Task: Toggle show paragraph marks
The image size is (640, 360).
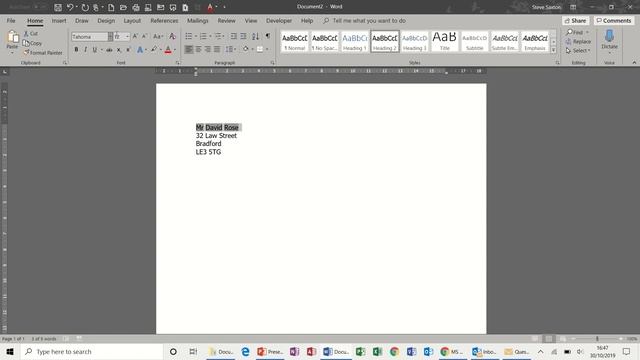Action: [268, 36]
